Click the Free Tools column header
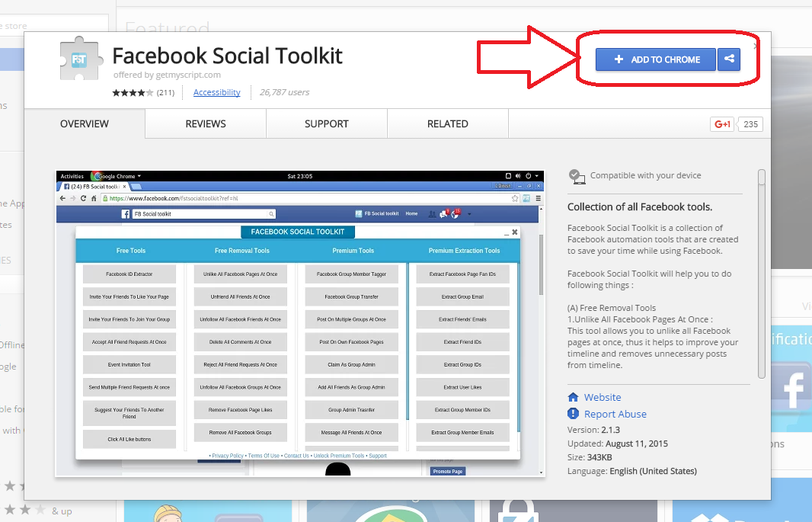812x522 pixels. [130, 251]
